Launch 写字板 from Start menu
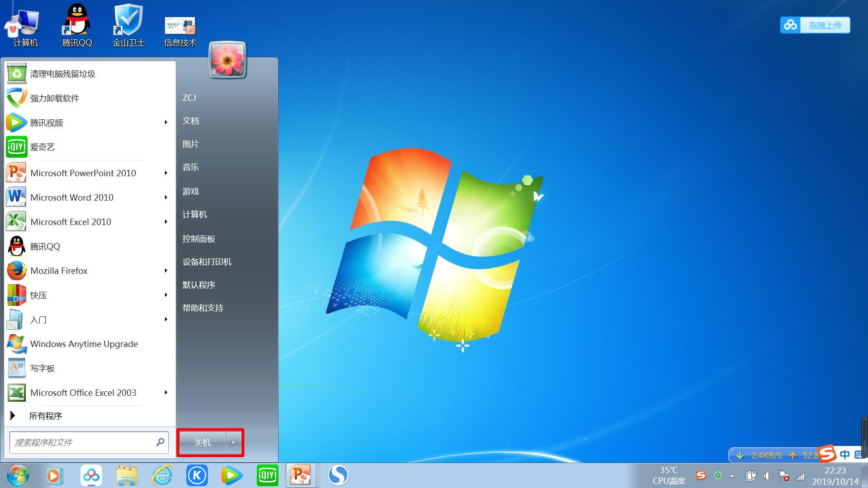The image size is (868, 488). (90, 369)
